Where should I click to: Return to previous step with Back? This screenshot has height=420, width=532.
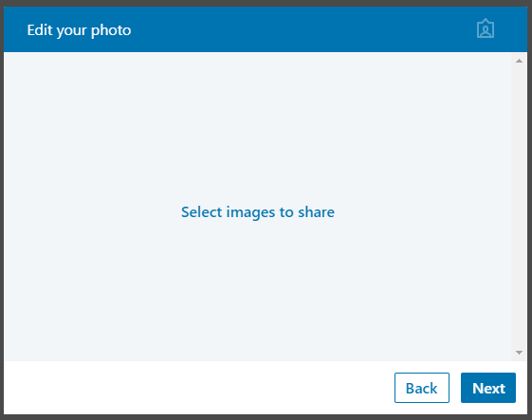[422, 388]
